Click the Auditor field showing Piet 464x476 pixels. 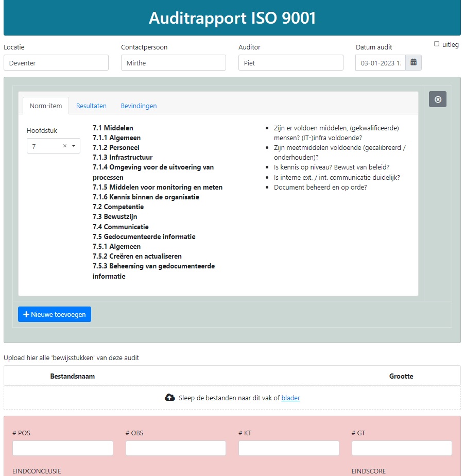pyautogui.click(x=290, y=62)
